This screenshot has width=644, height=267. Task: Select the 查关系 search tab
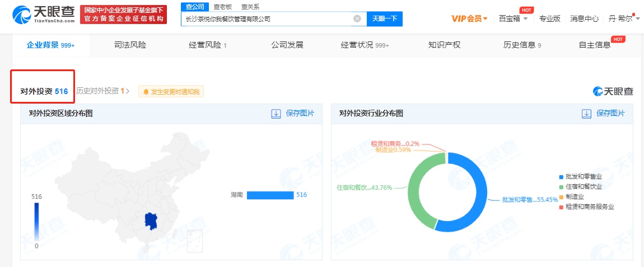(x=250, y=7)
